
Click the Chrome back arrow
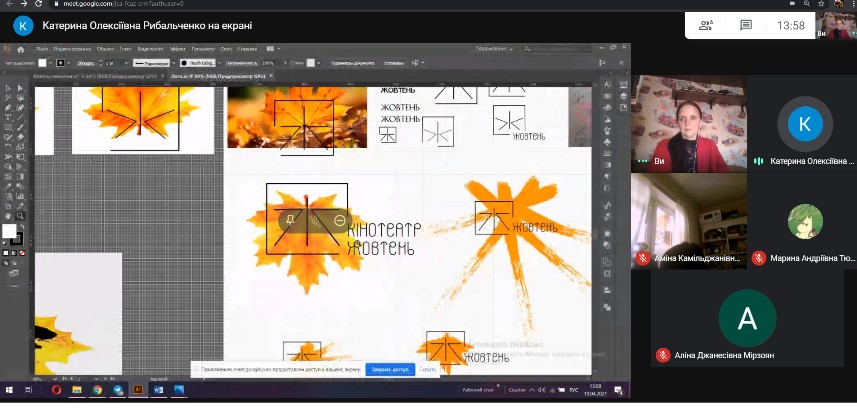tap(9, 4)
